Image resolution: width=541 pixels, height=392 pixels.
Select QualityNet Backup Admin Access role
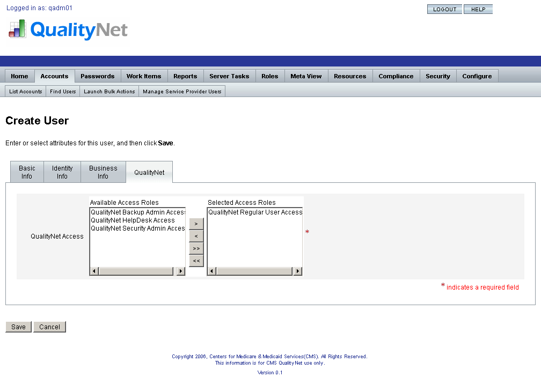[137, 212]
